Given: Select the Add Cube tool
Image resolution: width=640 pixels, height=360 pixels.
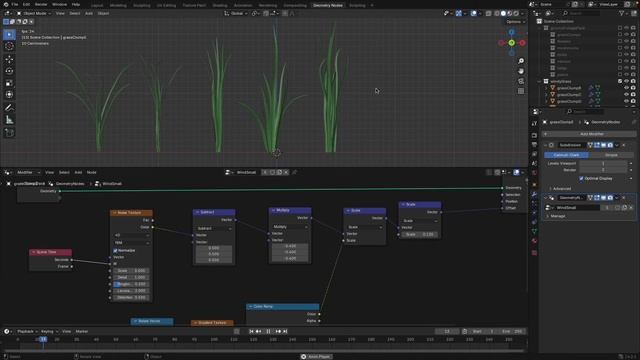Looking at the screenshot, I should (9, 133).
